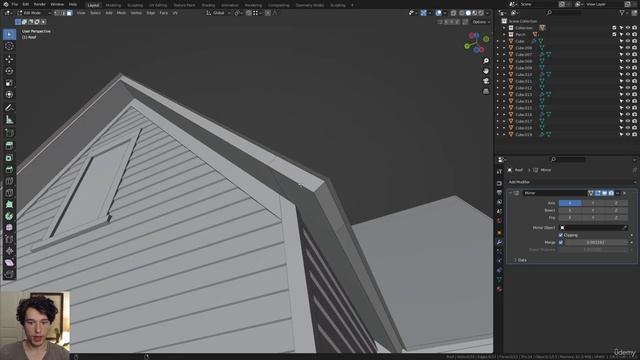Switch to the Shading workspace tab
Image resolution: width=640 pixels, height=360 pixels.
coord(208,5)
